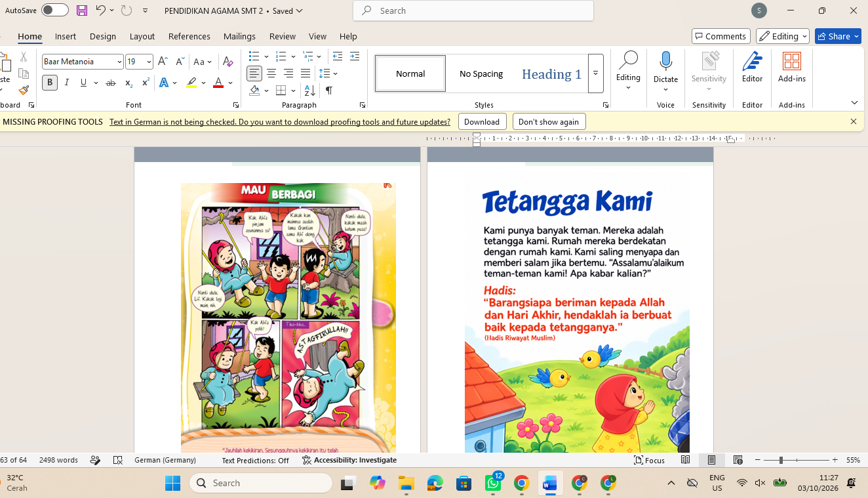Open the Dictate microphone tool

tap(665, 68)
